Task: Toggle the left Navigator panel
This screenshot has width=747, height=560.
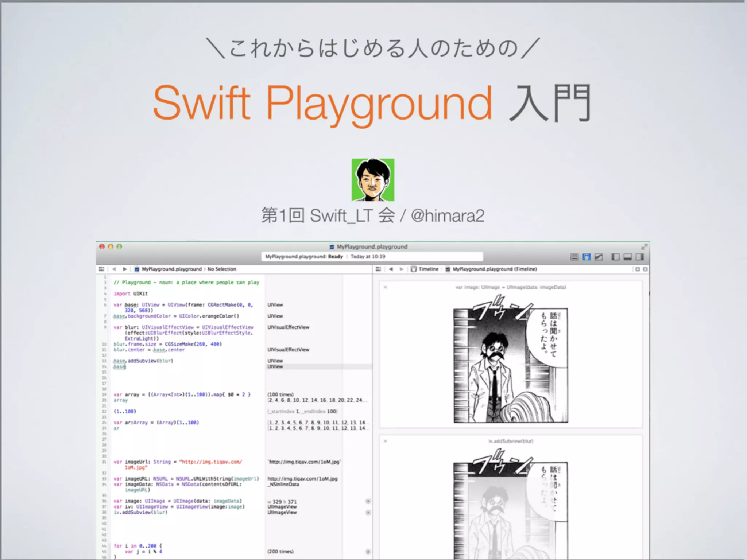Action: click(x=615, y=257)
